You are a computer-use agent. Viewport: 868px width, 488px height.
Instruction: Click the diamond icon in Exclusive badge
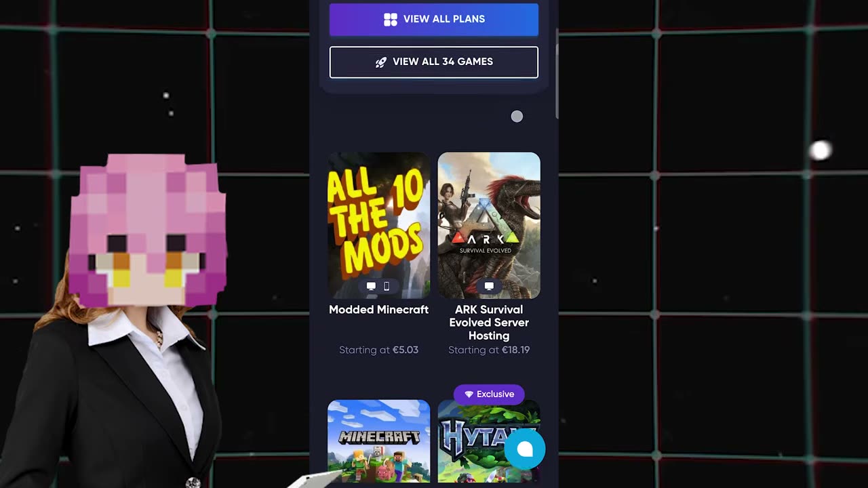[469, 394]
